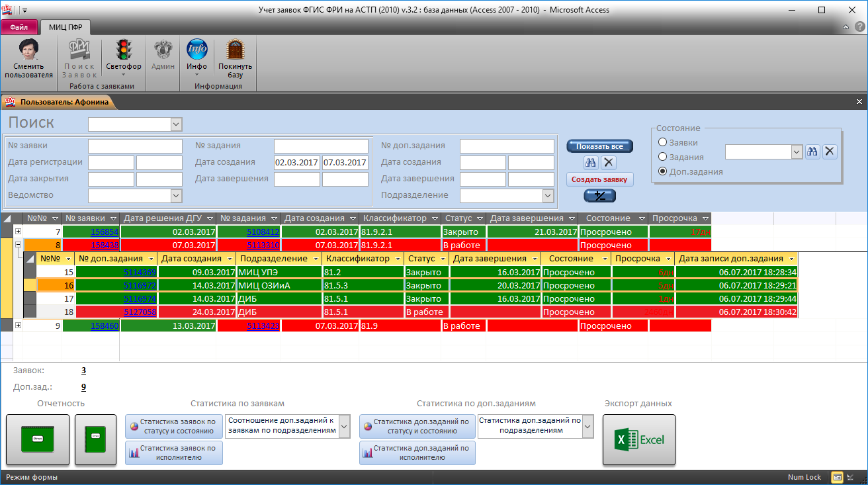Select the Задания radio button
Viewport: 868px width, 485px height.
tap(662, 157)
